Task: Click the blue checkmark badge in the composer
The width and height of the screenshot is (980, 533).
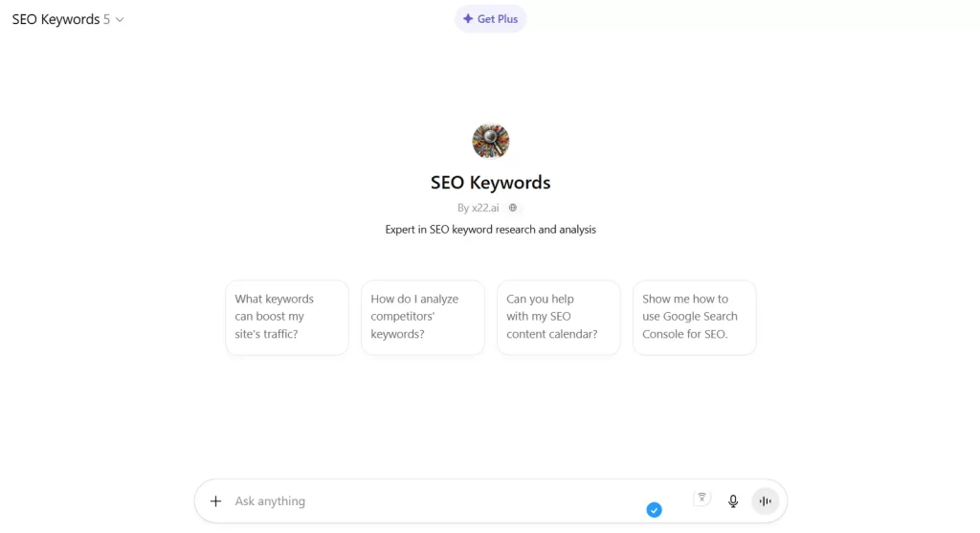Action: click(654, 510)
